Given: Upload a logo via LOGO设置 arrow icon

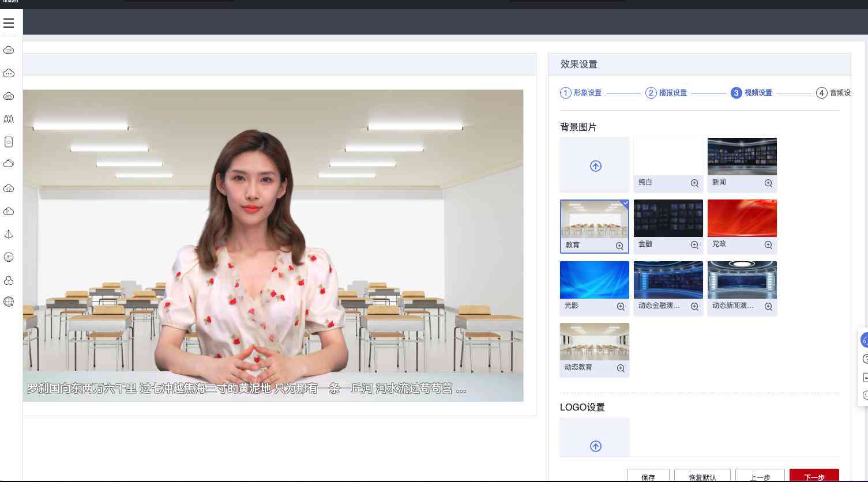Looking at the screenshot, I should (596, 446).
